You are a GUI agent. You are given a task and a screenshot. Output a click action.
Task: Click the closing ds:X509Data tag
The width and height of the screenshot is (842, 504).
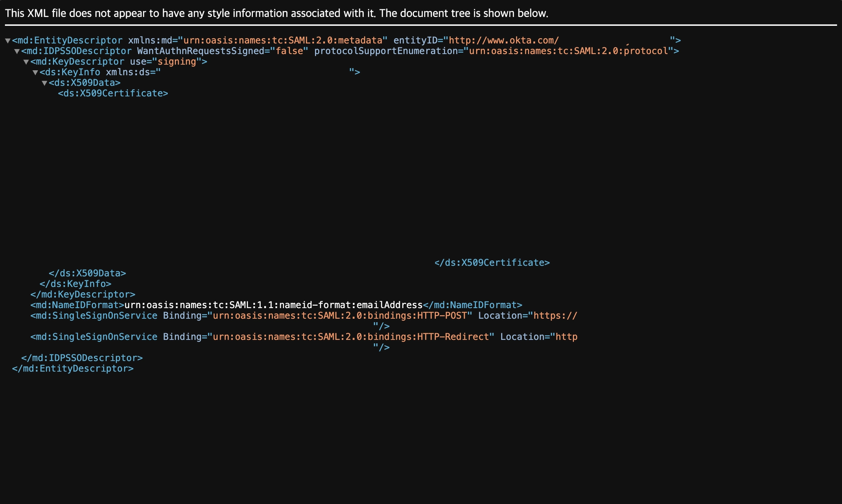tap(87, 273)
